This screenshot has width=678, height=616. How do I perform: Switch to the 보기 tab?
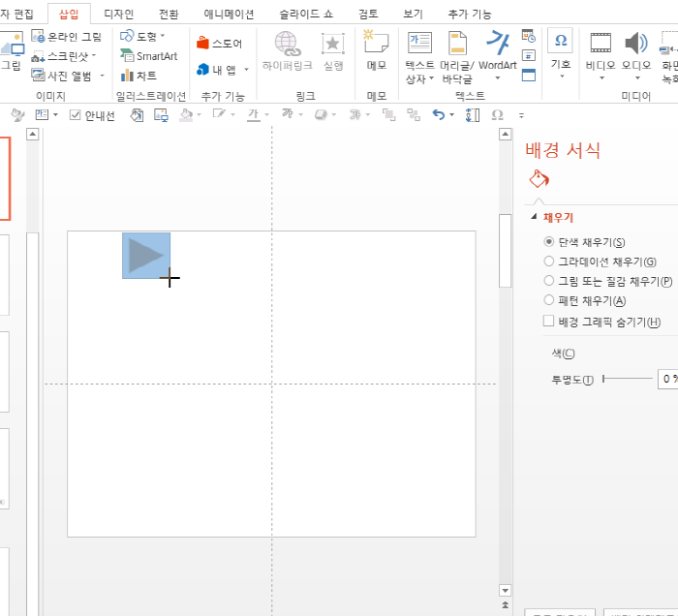(x=413, y=15)
